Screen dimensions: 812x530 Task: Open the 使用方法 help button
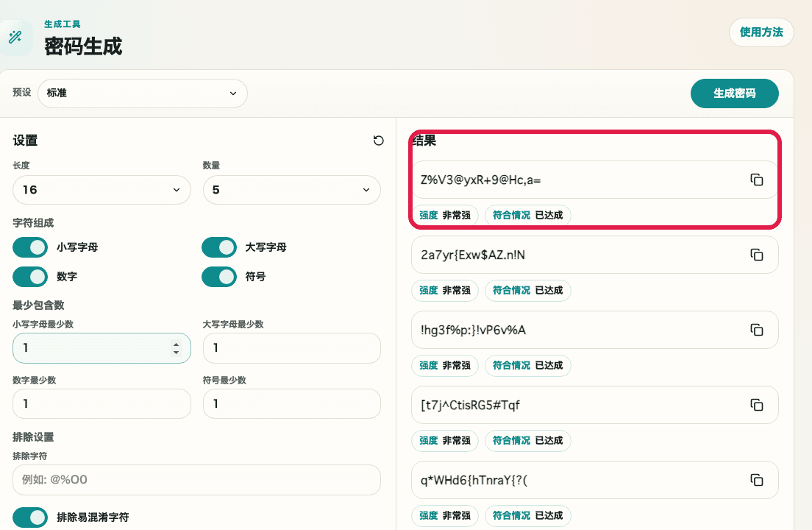coord(761,32)
